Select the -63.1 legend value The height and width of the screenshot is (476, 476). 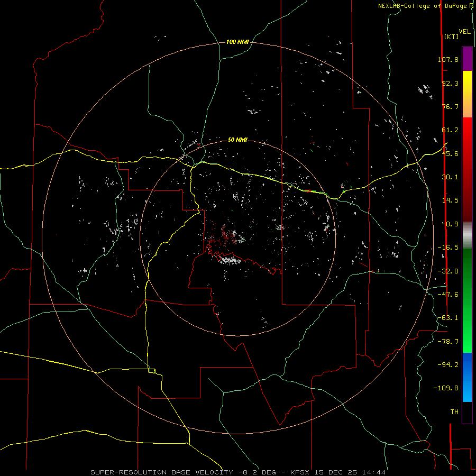click(448, 318)
